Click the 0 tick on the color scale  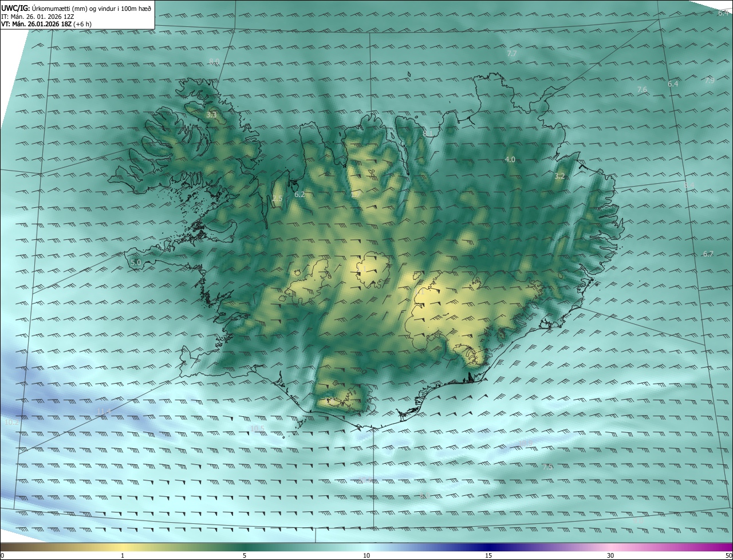[x=2, y=555]
